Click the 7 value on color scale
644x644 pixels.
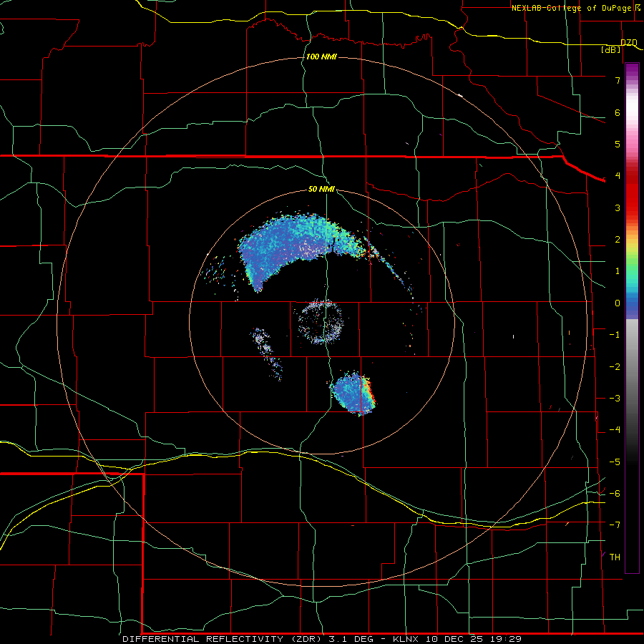pos(618,80)
